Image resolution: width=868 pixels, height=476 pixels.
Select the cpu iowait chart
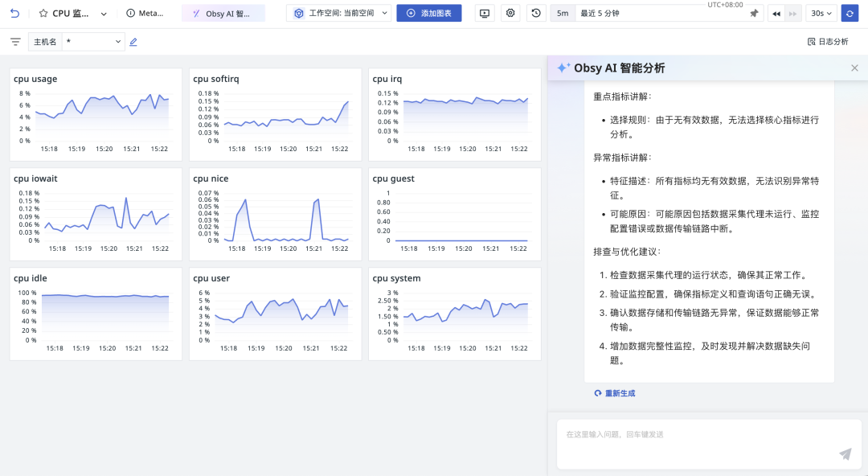click(96, 215)
